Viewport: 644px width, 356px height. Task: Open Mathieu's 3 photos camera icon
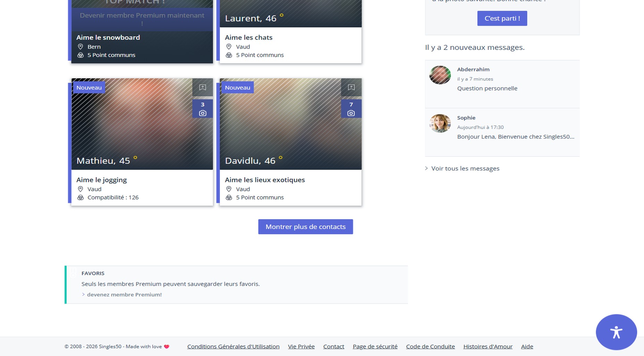pos(203,109)
